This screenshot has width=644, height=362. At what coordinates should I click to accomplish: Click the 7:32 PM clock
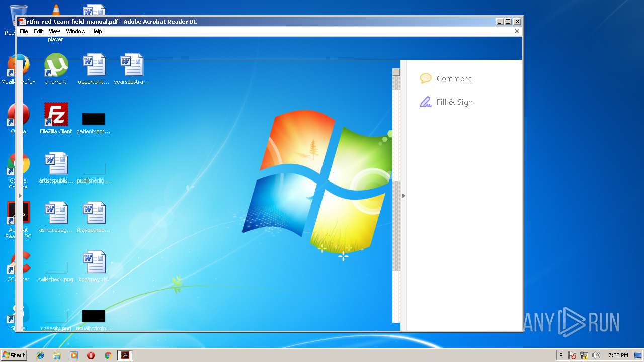(x=618, y=355)
